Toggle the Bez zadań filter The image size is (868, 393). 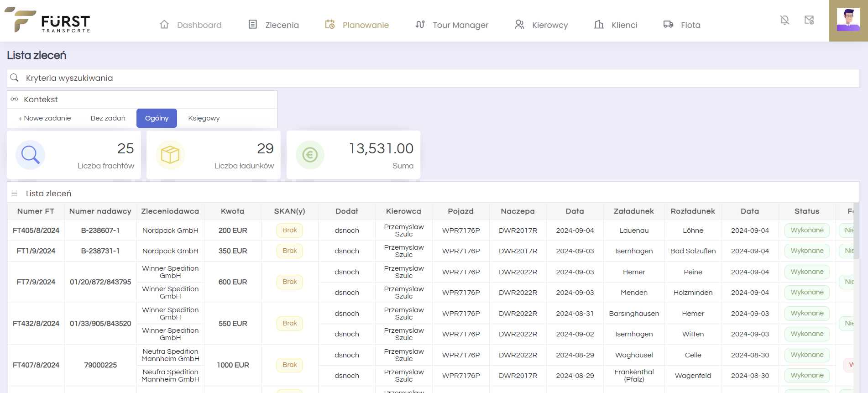(108, 118)
